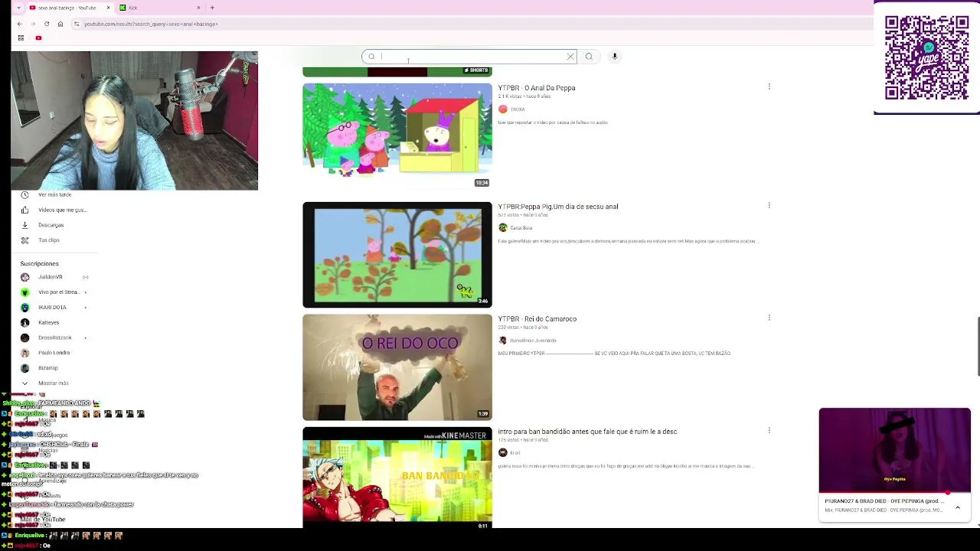Expand the OYE PEPINGA music widget chevron
980x551 pixels.
957,507
